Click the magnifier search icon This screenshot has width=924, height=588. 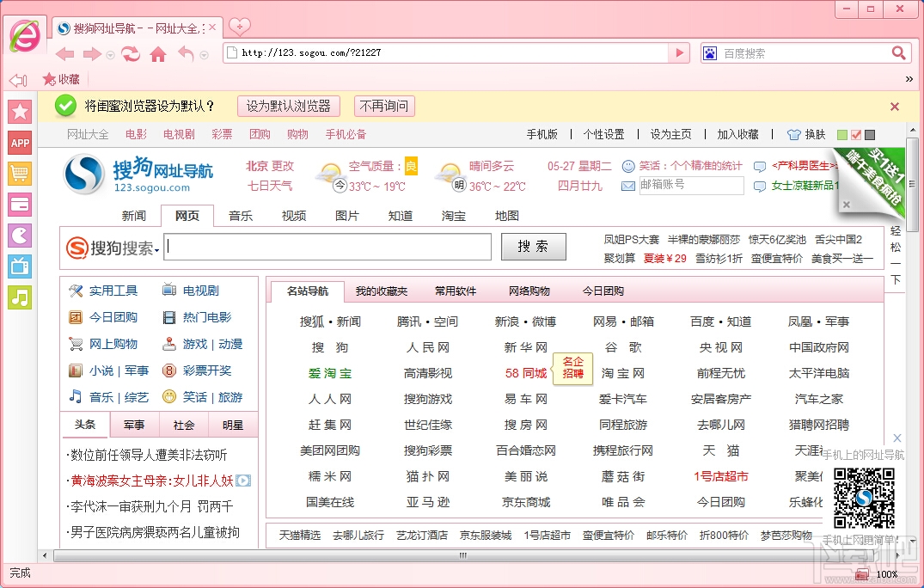pyautogui.click(x=899, y=53)
